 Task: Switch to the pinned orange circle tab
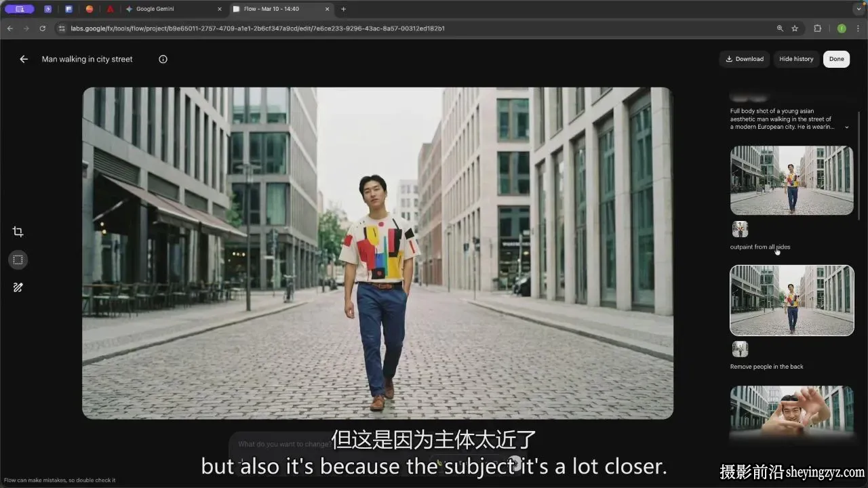coord(90,9)
